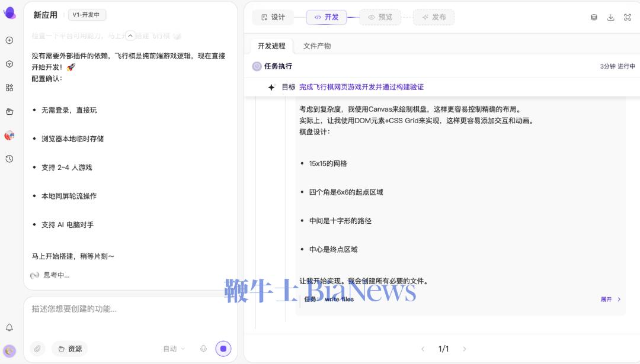The height and width of the screenshot is (364, 640).
Task: Click the 新应用 title
Action: [x=45, y=15]
